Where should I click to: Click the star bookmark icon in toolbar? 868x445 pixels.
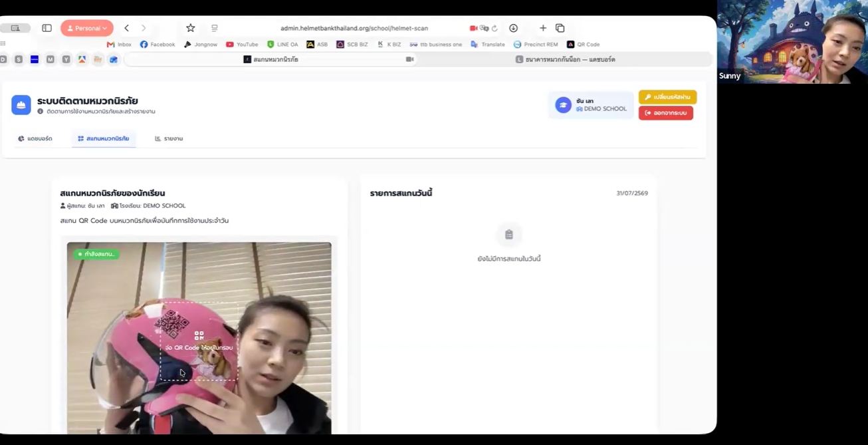click(191, 28)
